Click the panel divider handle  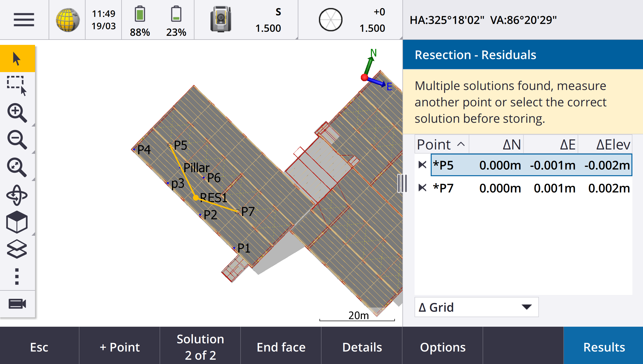pyautogui.click(x=402, y=183)
